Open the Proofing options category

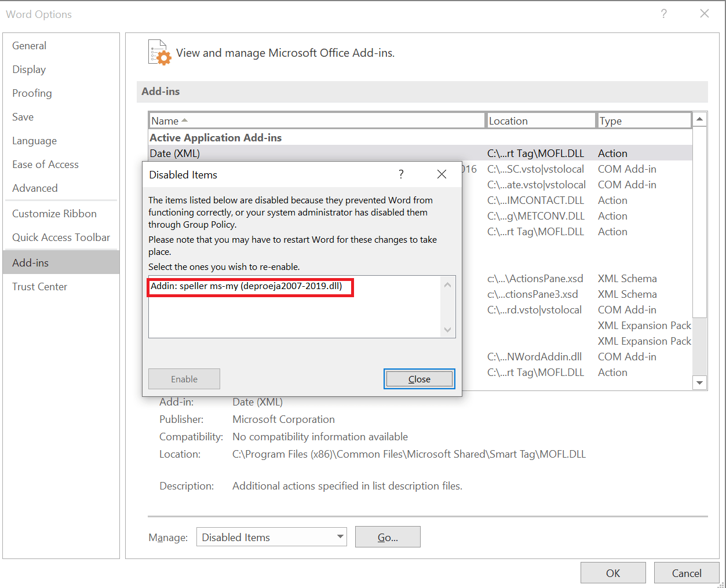pyautogui.click(x=32, y=93)
